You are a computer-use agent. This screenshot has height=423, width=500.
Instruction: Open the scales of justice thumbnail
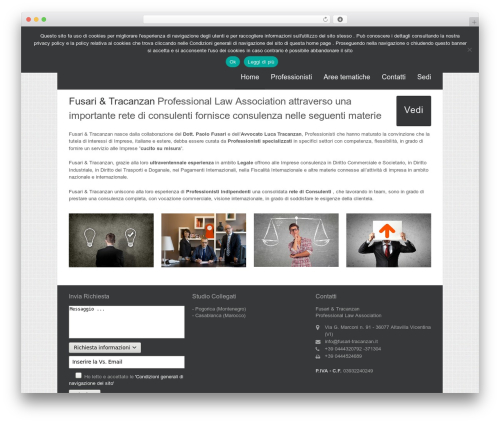click(296, 240)
